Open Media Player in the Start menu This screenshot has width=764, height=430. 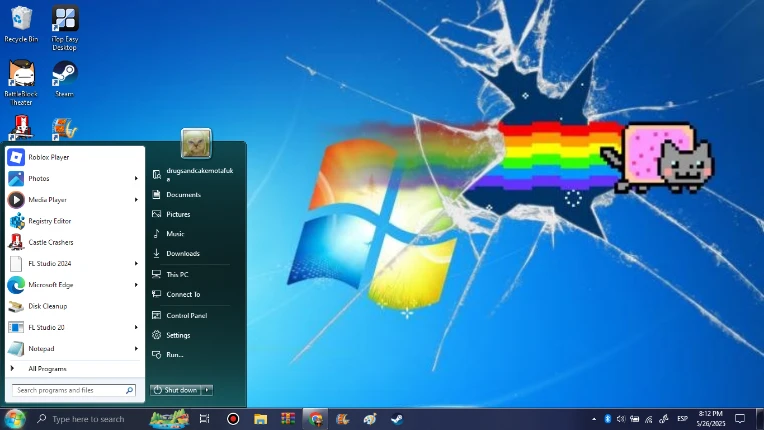point(75,200)
